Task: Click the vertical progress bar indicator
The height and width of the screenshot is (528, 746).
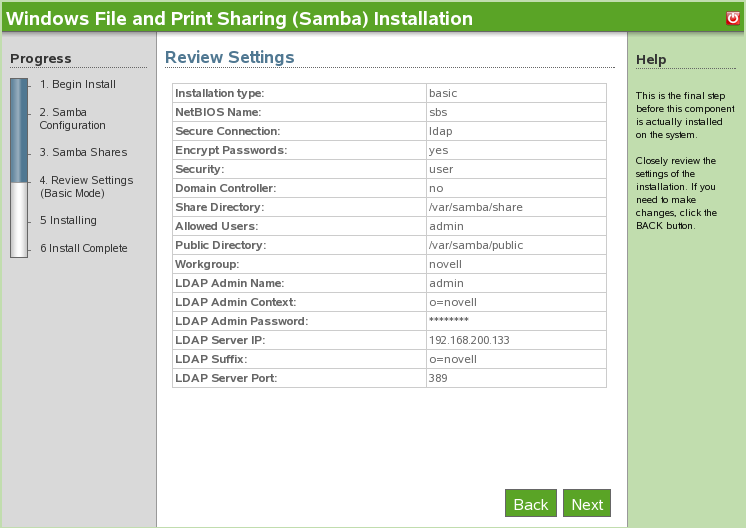Action: [19, 168]
